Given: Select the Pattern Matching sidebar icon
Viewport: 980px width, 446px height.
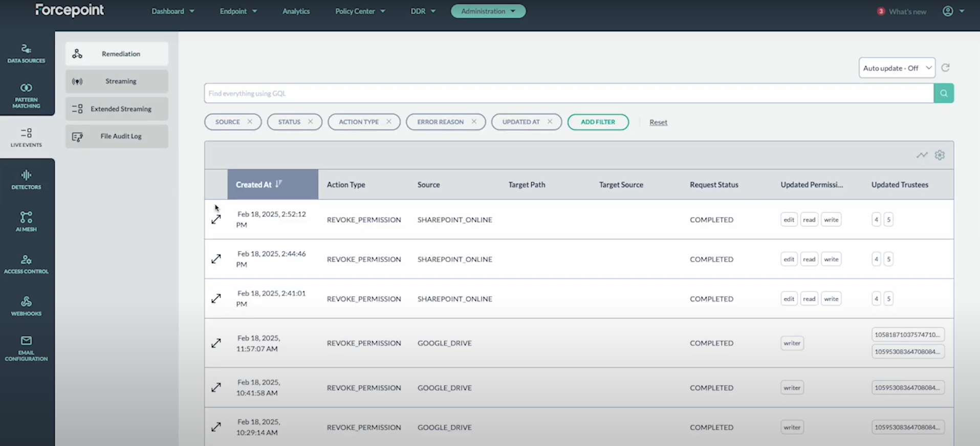Looking at the screenshot, I should (26, 95).
